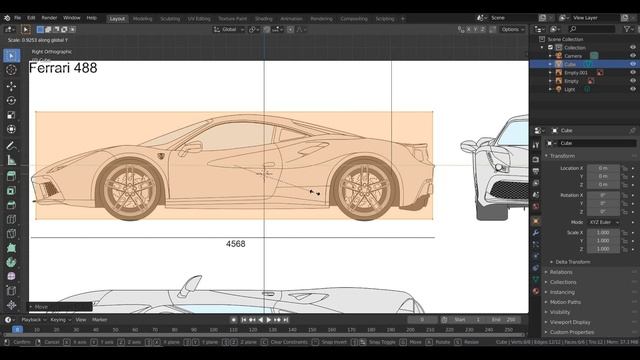Open the Tool properties tab
This screenshot has height=360, width=640.
[536, 145]
